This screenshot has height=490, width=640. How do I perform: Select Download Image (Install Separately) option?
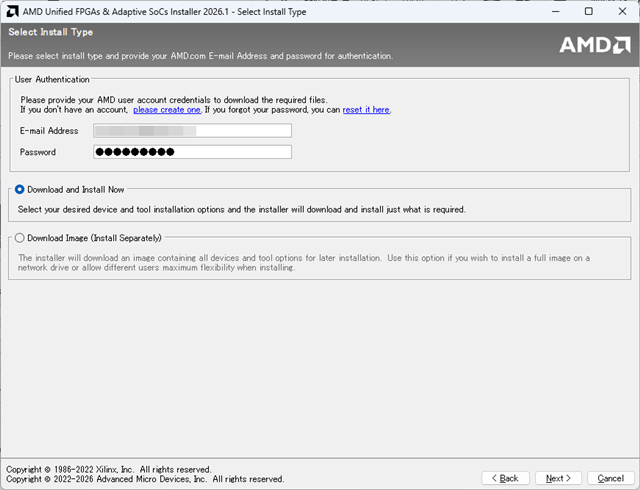[19, 238]
